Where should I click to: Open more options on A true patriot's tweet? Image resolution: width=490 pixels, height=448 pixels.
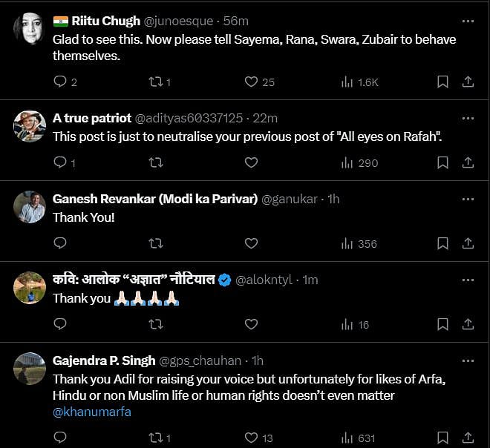point(468,118)
